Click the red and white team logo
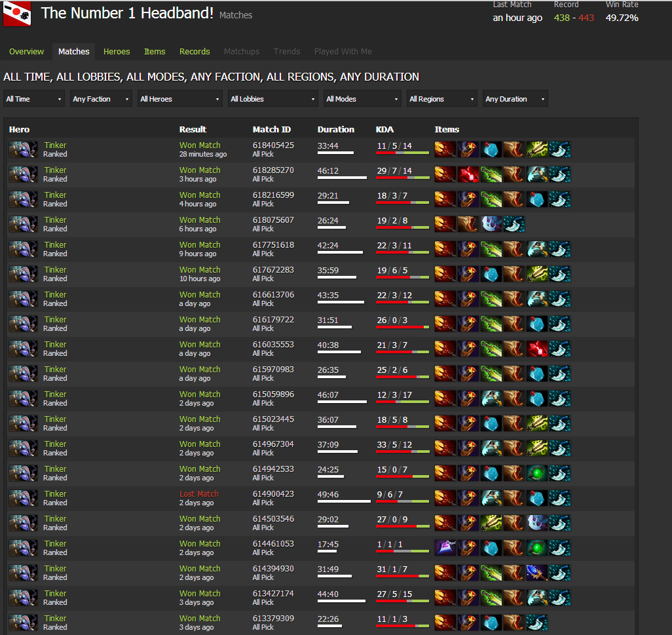 pyautogui.click(x=17, y=13)
